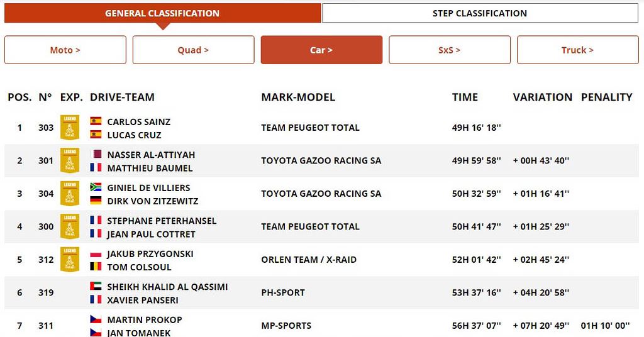Click the Time column header
This screenshot has width=644, height=337.
click(465, 97)
